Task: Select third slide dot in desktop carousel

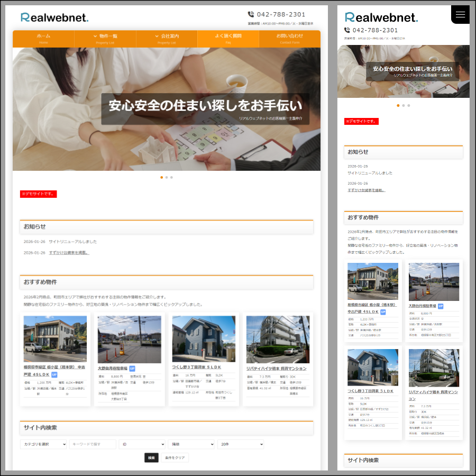Action: coord(171,177)
